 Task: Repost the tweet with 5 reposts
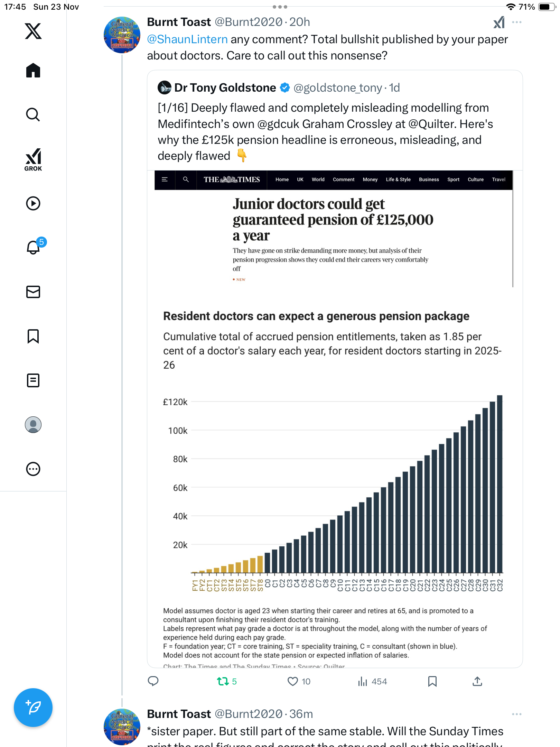pyautogui.click(x=223, y=681)
